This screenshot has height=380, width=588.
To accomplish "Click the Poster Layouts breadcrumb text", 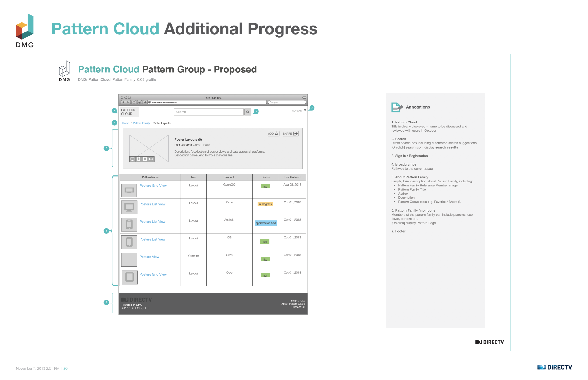I will coord(161,123).
